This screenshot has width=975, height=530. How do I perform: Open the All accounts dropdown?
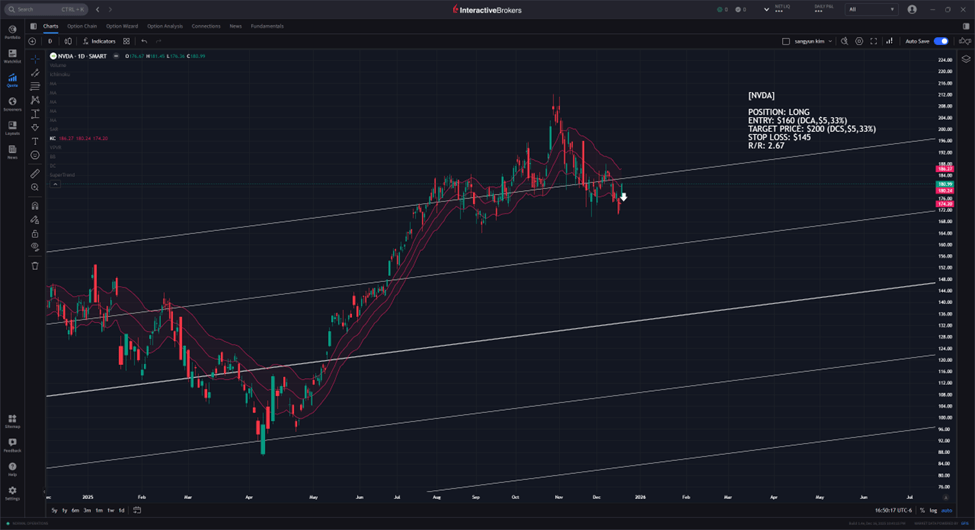point(870,9)
